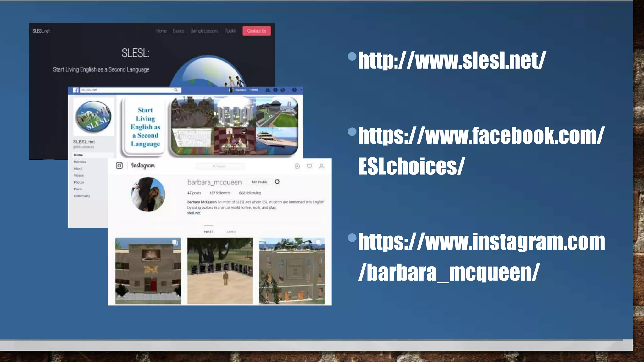Click the Facebook help question icon
The image size is (644, 362).
[294, 90]
